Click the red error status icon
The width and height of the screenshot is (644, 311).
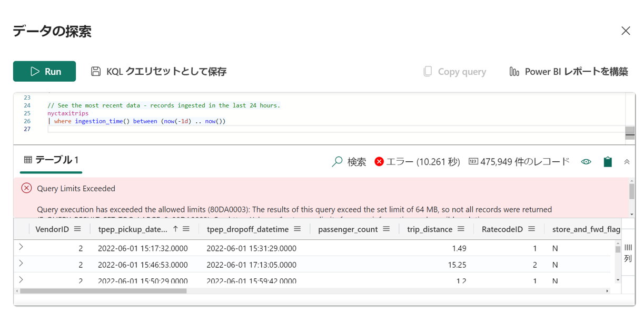tap(379, 162)
